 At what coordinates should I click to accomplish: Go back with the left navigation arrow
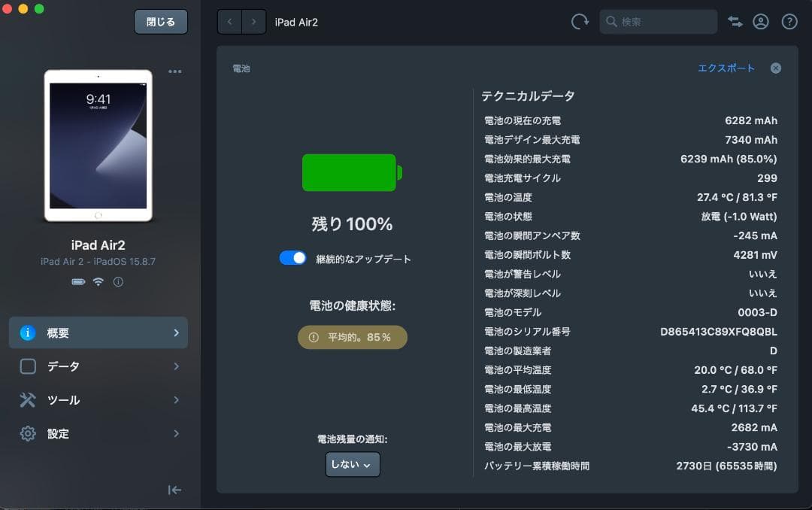[229, 22]
